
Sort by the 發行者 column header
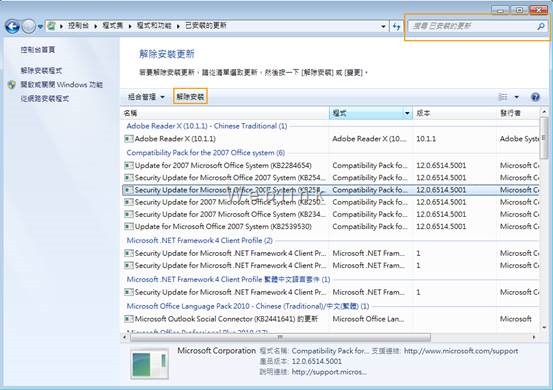pyautogui.click(x=518, y=113)
